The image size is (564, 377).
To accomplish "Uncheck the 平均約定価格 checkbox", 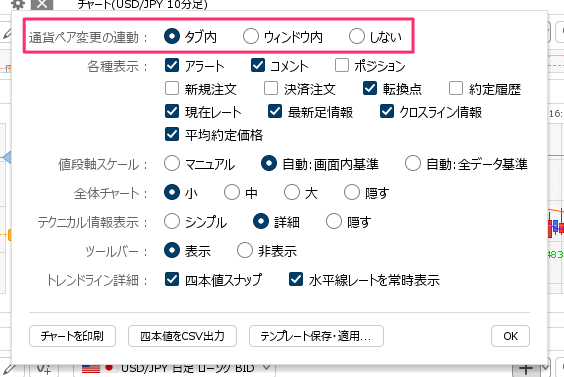I will pos(172,135).
